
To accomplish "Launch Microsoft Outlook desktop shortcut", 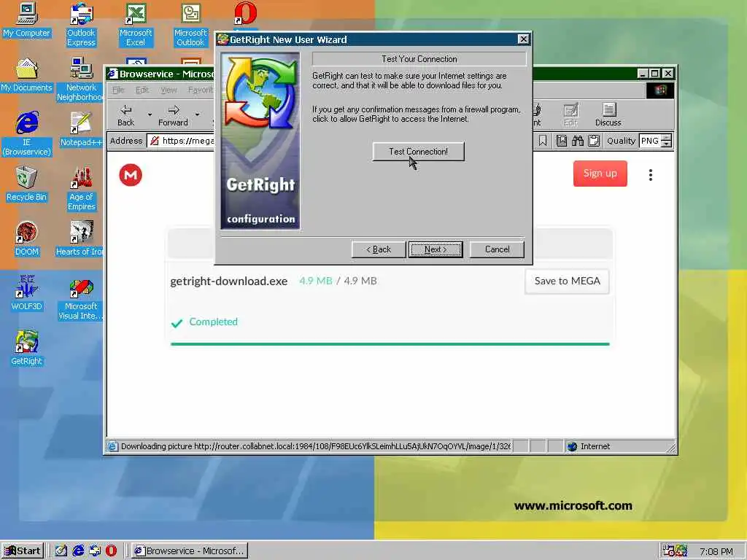I will tap(190, 25).
